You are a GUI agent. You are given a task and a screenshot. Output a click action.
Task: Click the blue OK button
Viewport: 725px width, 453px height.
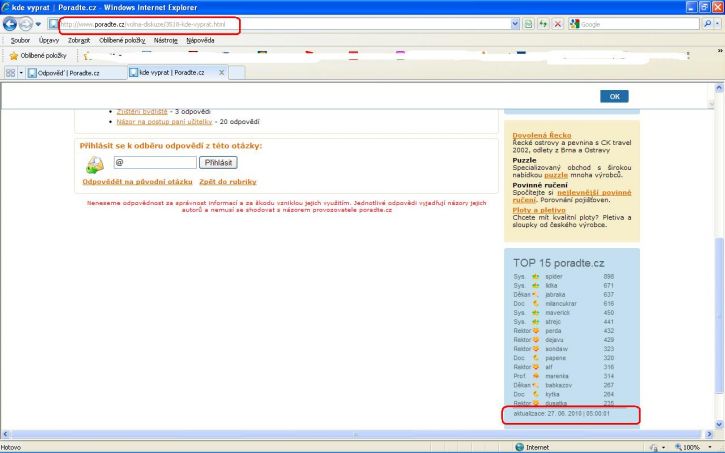(614, 96)
